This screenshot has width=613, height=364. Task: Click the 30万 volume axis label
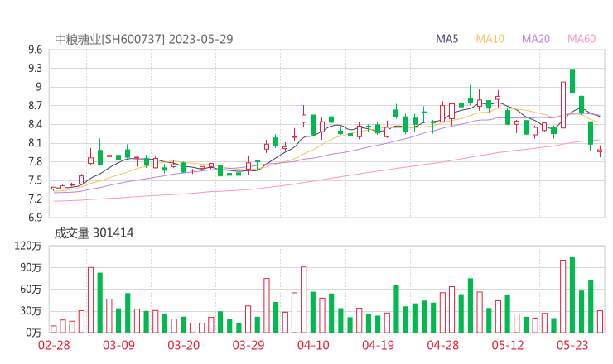31,311
